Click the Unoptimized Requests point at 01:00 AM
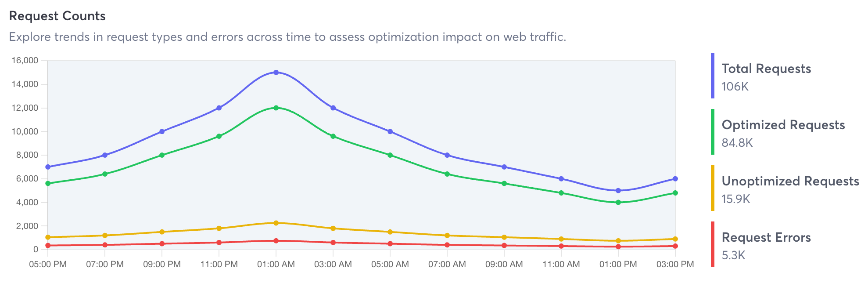The width and height of the screenshot is (868, 283). pos(276,223)
